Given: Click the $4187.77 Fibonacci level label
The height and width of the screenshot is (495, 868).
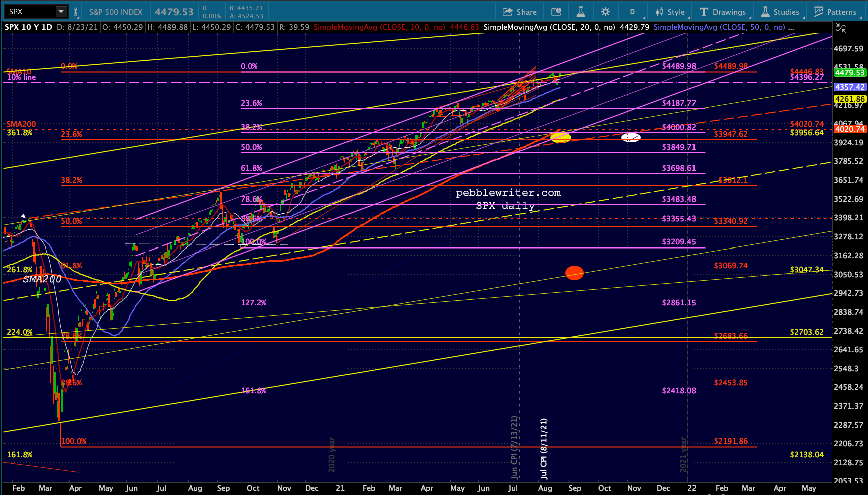Looking at the screenshot, I should click(x=679, y=103).
